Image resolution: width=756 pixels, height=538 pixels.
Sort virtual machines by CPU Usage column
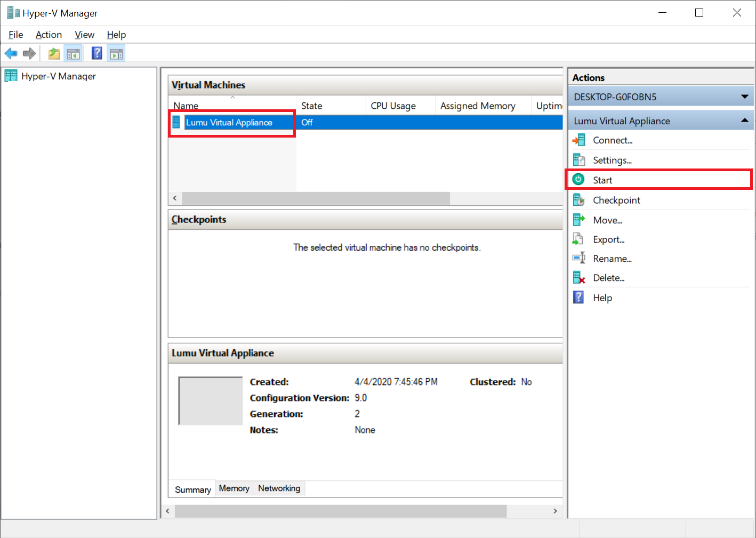401,106
